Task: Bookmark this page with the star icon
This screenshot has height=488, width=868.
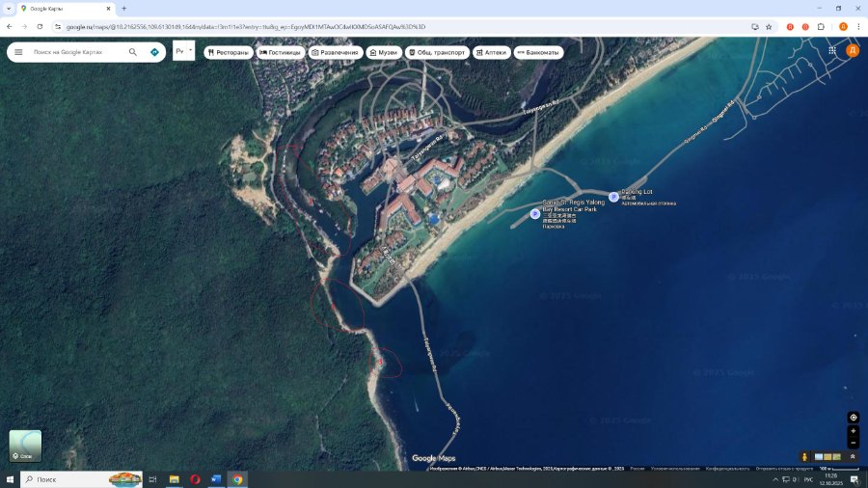Action: [x=769, y=27]
